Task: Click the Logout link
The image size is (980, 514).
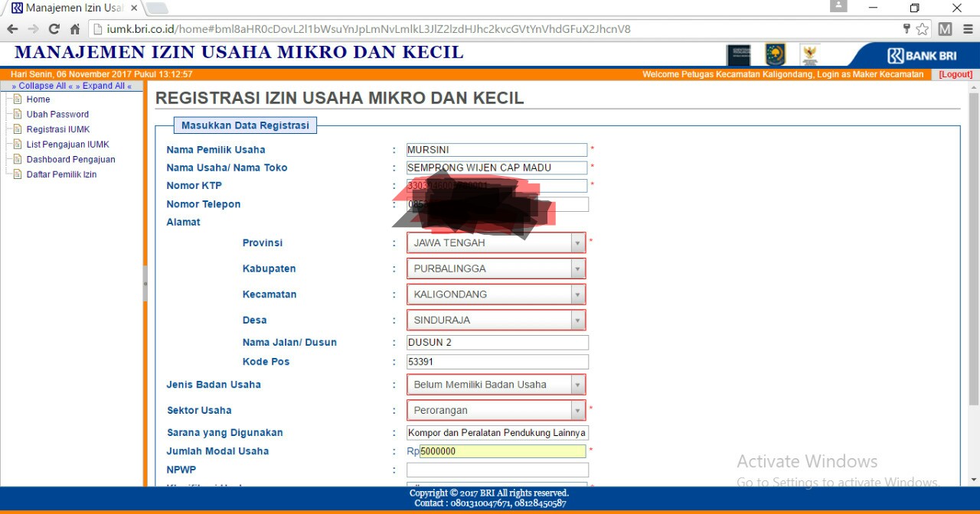Action: coord(956,74)
